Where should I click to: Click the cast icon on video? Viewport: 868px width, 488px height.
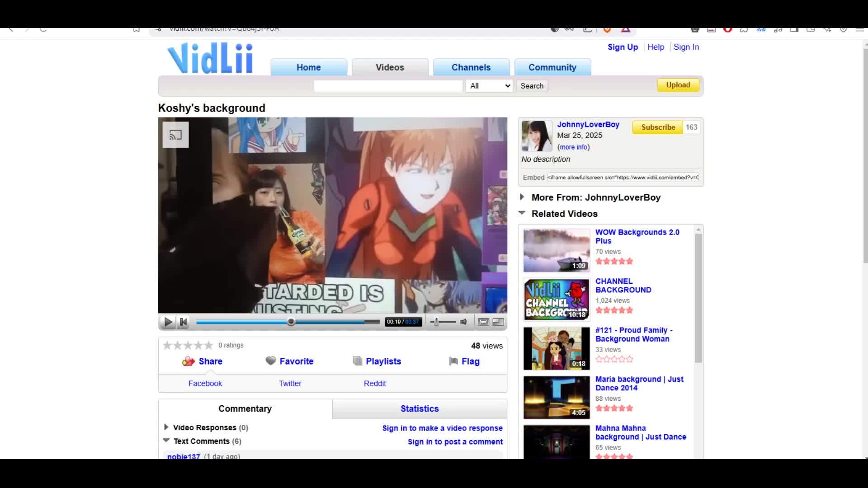pyautogui.click(x=175, y=135)
